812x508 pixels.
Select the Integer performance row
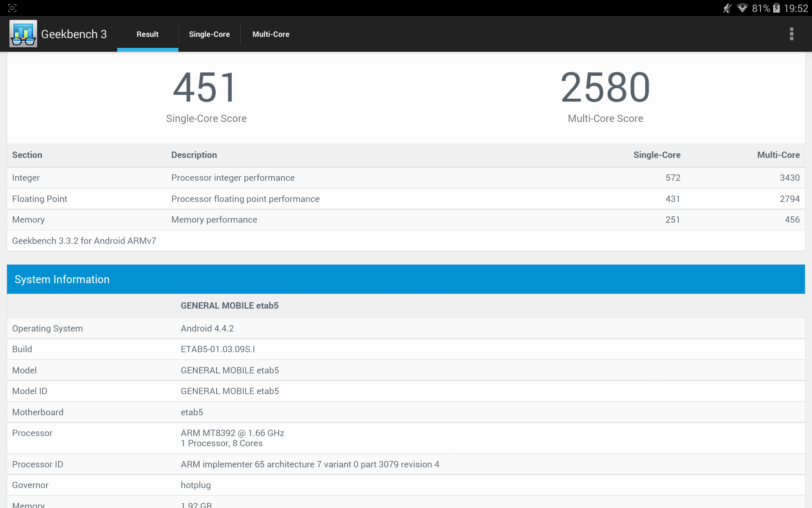point(406,178)
